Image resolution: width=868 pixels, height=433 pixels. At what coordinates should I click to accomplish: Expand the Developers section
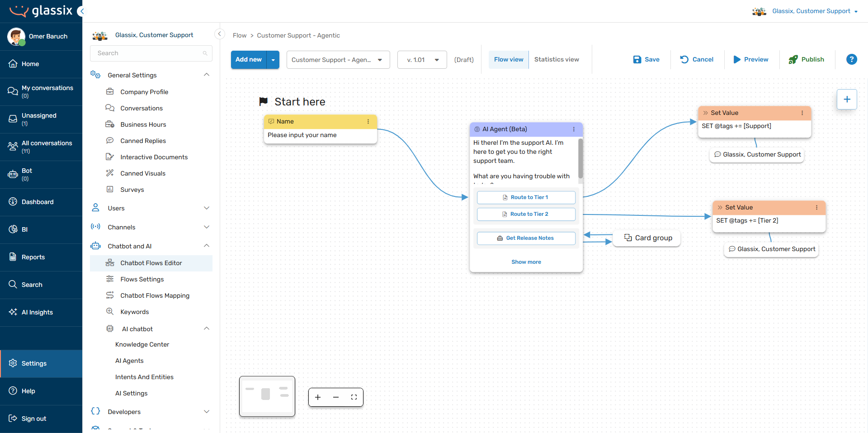tap(207, 412)
